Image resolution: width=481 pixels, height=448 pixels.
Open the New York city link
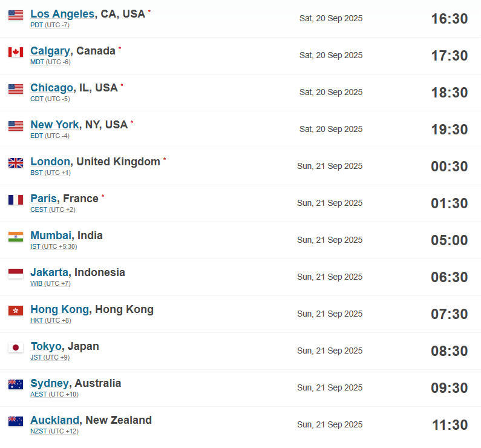click(54, 125)
